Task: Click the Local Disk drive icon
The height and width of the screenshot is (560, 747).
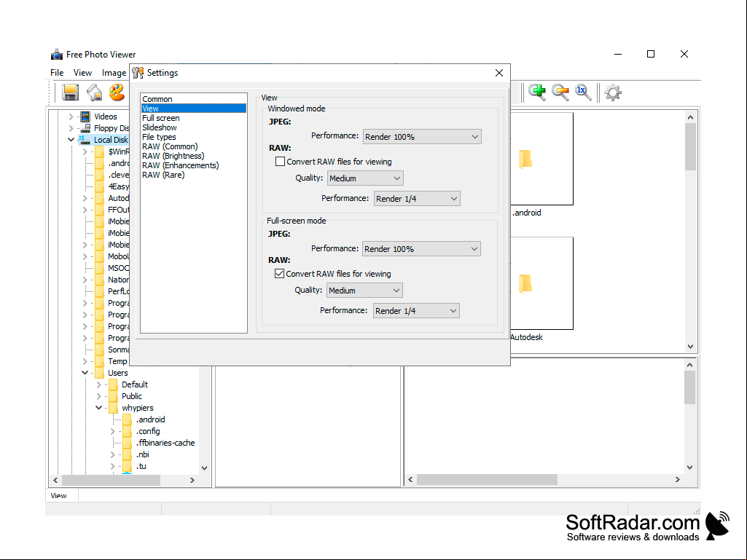Action: pos(85,140)
